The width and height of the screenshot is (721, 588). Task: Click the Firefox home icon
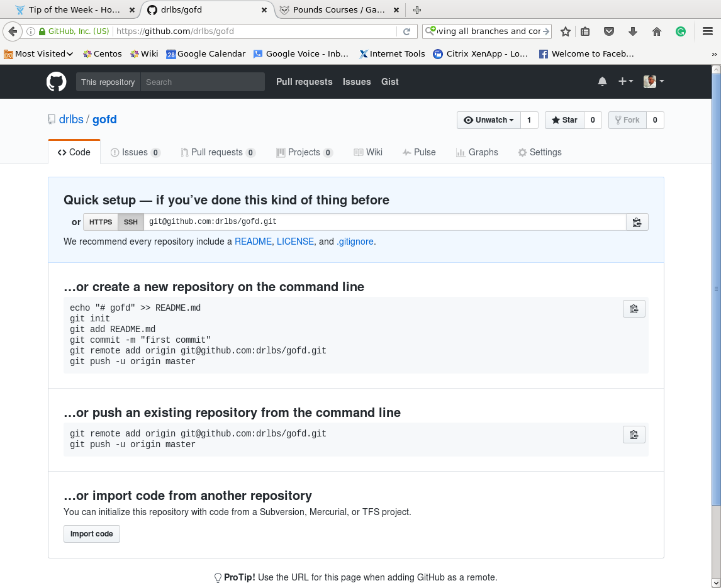[x=656, y=31]
